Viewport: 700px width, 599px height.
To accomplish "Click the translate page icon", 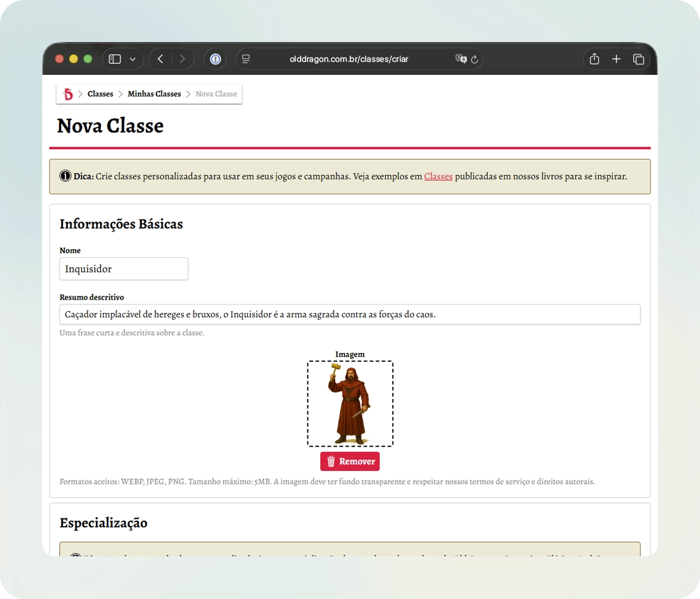I will click(461, 59).
